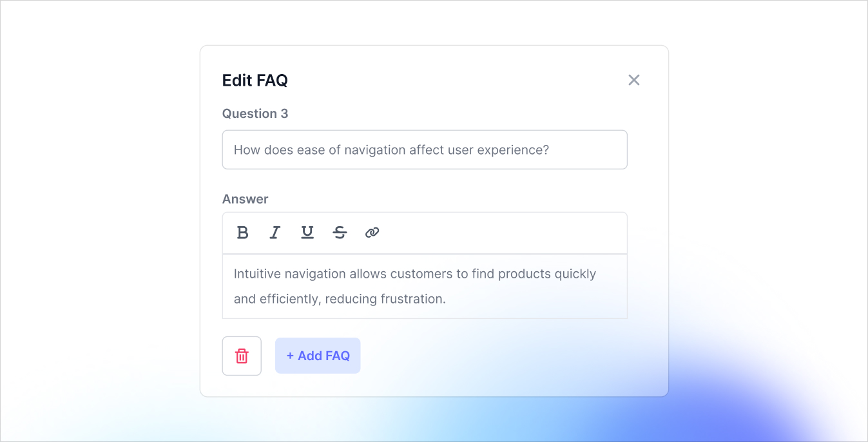Enable underline formatting
This screenshot has height=442, width=868.
[x=307, y=233]
